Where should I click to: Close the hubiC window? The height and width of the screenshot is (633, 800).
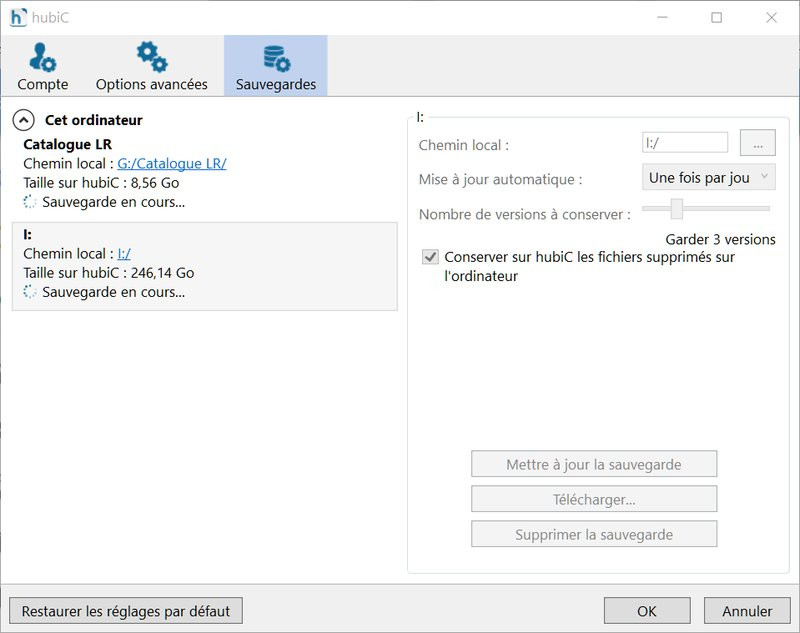coord(771,18)
